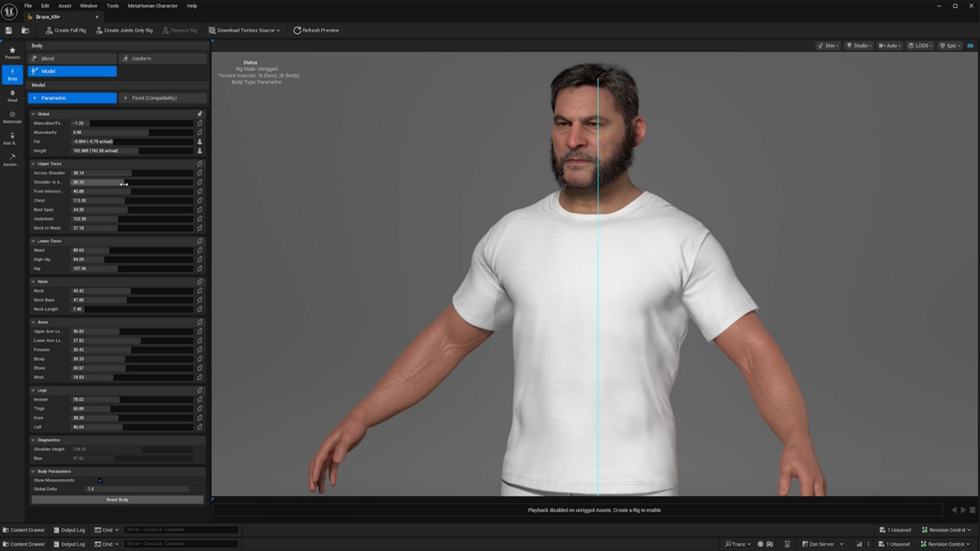Click the save icon in toolbar

(x=9, y=31)
